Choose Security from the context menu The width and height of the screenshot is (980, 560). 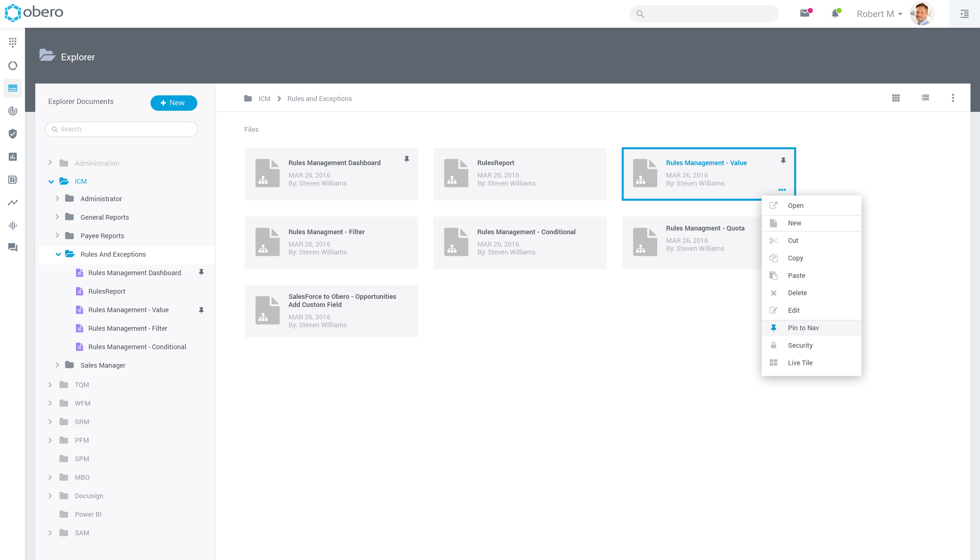point(811,345)
